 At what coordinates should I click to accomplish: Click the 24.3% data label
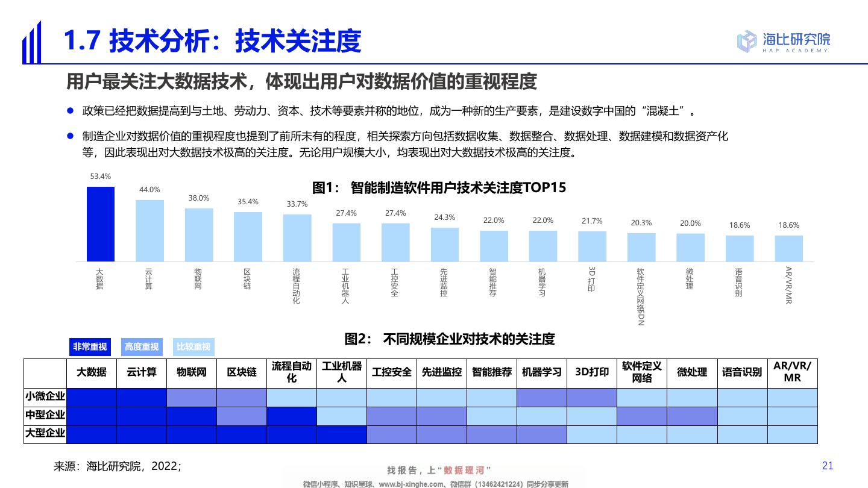[445, 217]
